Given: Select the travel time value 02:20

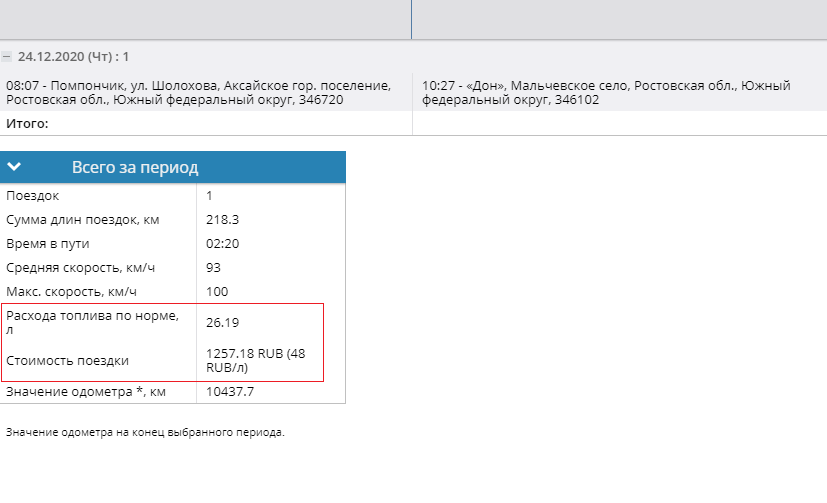Looking at the screenshot, I should [223, 244].
